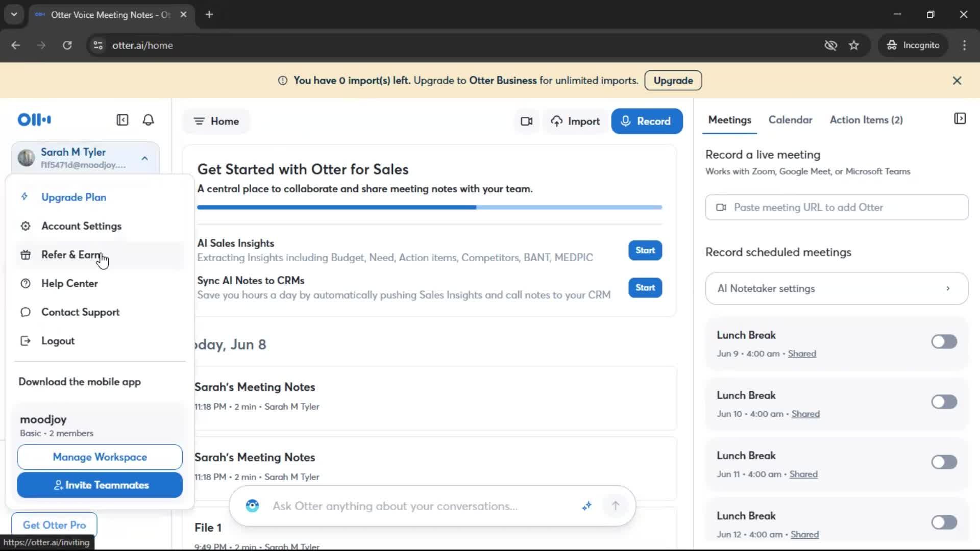This screenshot has width=980, height=551.
Task: Select Contact Support
Action: click(100, 312)
